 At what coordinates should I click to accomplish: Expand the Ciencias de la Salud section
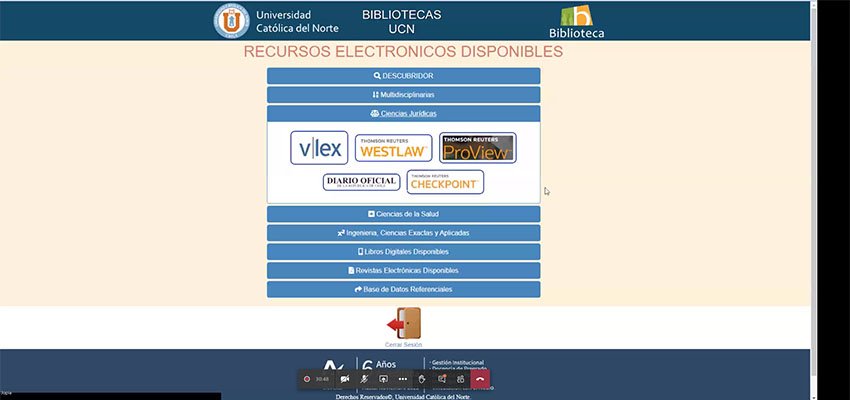click(403, 214)
